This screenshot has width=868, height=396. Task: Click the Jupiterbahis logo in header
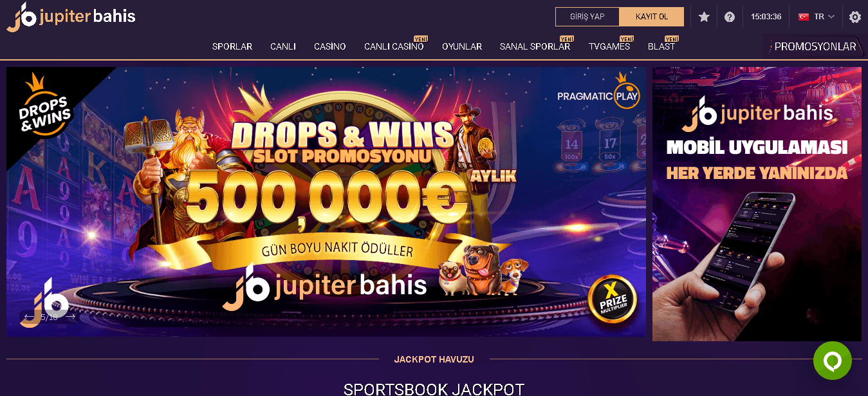pyautogui.click(x=71, y=17)
